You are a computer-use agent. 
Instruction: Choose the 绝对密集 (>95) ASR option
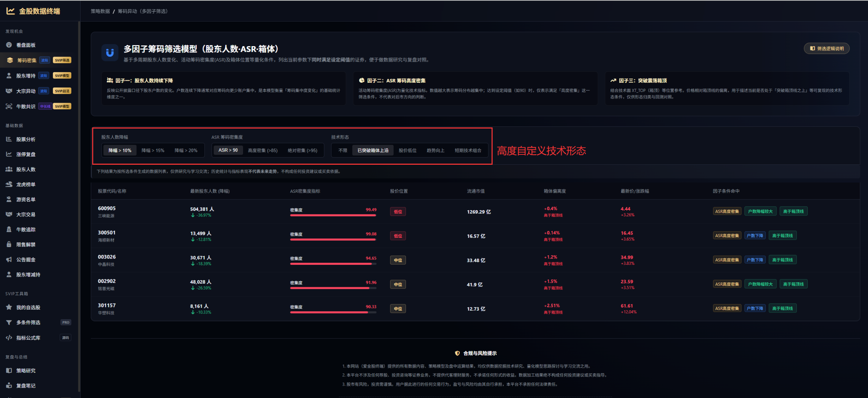click(302, 151)
